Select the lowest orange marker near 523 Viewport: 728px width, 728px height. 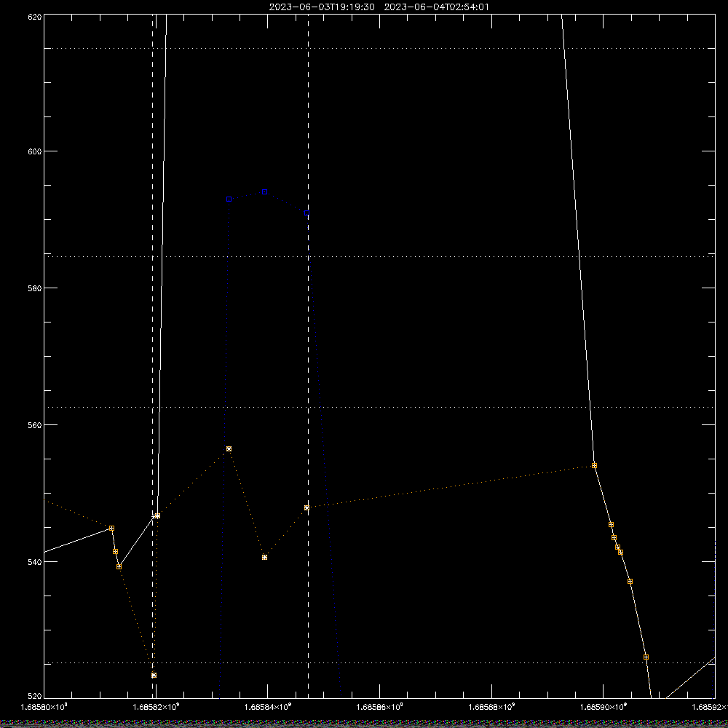154,675
